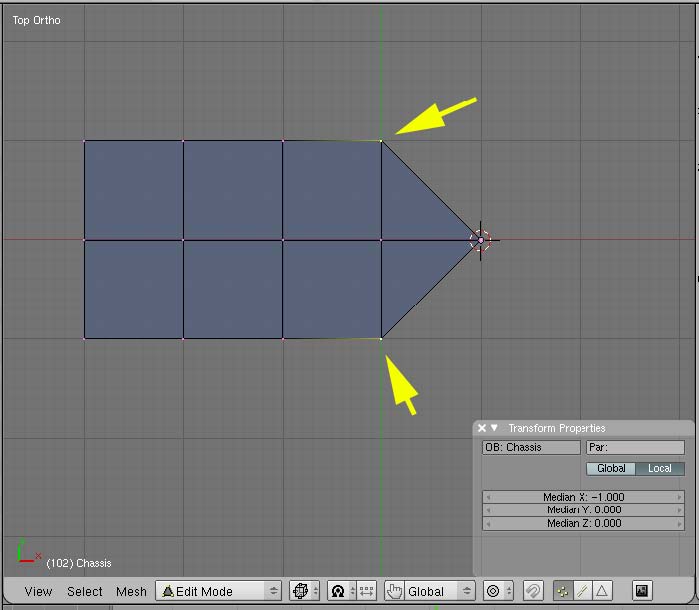Decrease Median Y with left arrow
This screenshot has height=610, width=699.
[x=488, y=510]
